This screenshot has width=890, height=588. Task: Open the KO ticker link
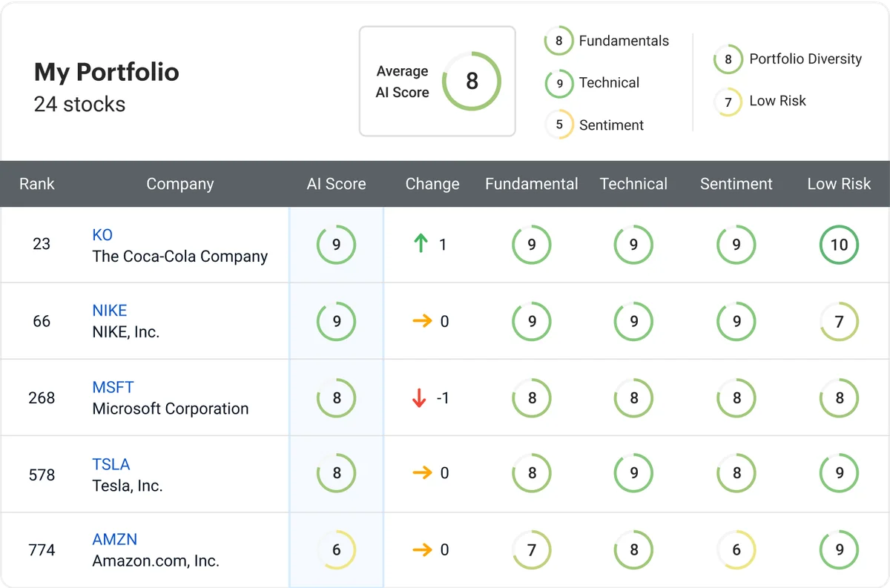pyautogui.click(x=102, y=234)
